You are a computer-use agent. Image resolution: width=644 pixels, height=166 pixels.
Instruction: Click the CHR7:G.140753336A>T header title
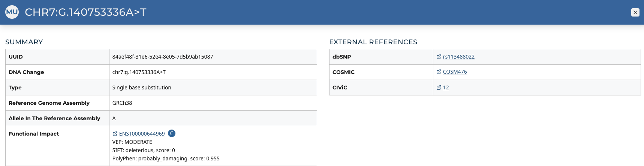point(85,12)
